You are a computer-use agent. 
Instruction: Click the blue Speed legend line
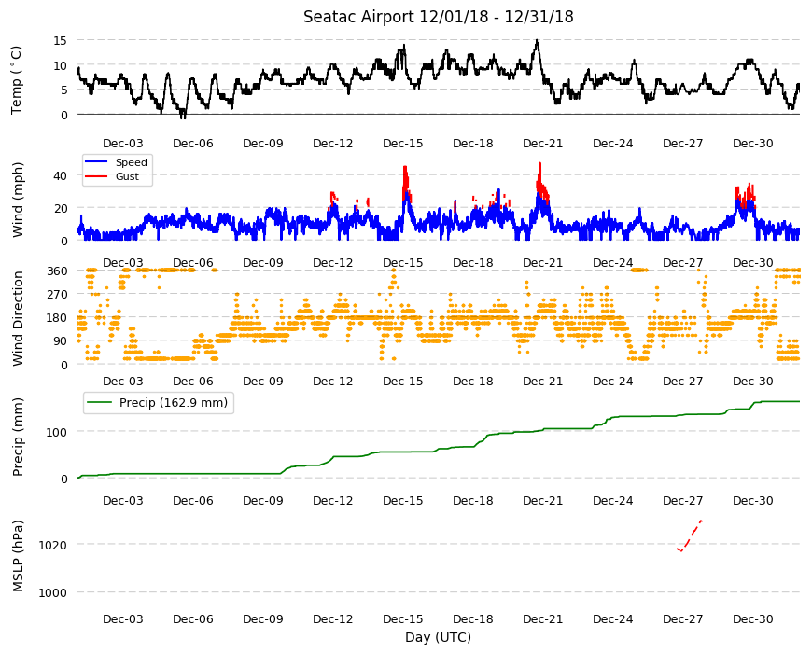(96, 162)
